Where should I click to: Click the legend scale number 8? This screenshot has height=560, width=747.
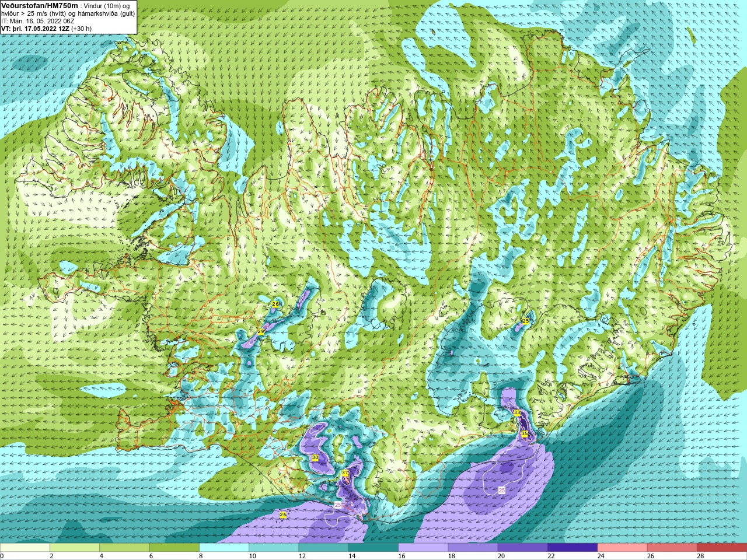tap(201, 556)
